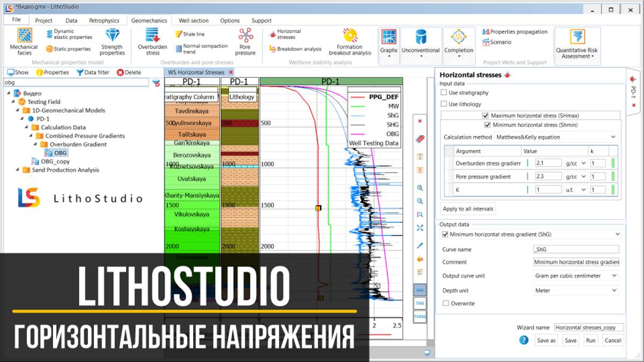Screen dimensions: 644x362
Task: Clear the tree search filter icon
Action: click(x=156, y=83)
